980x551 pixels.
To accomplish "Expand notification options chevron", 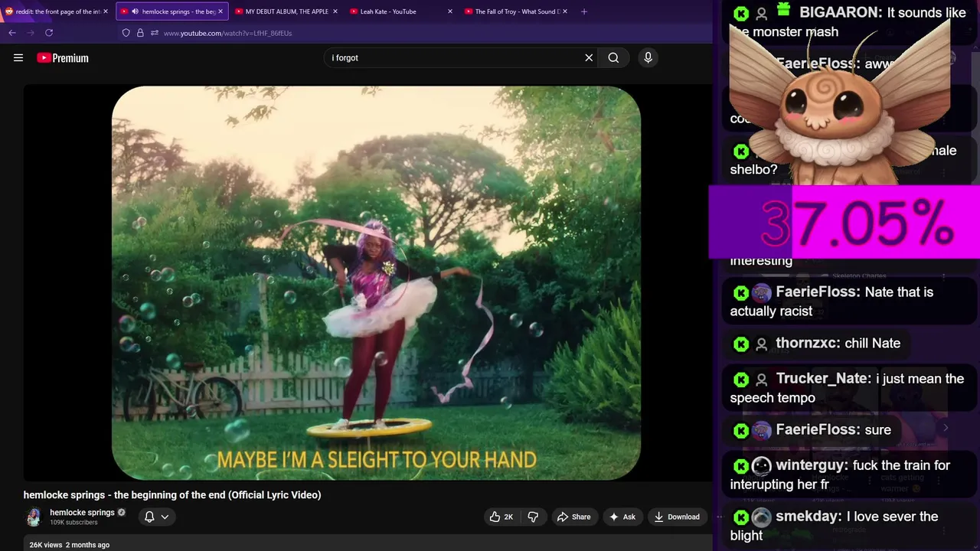I will (165, 517).
